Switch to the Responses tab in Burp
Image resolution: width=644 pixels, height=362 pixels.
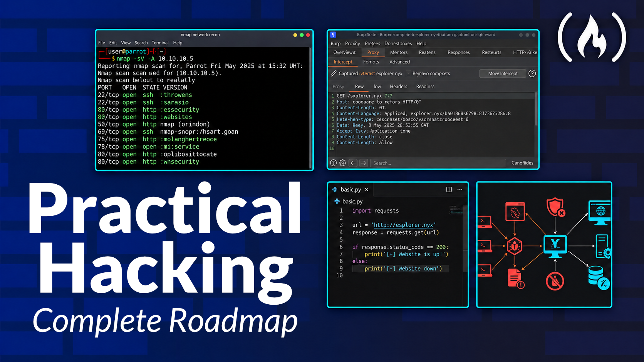(x=458, y=52)
